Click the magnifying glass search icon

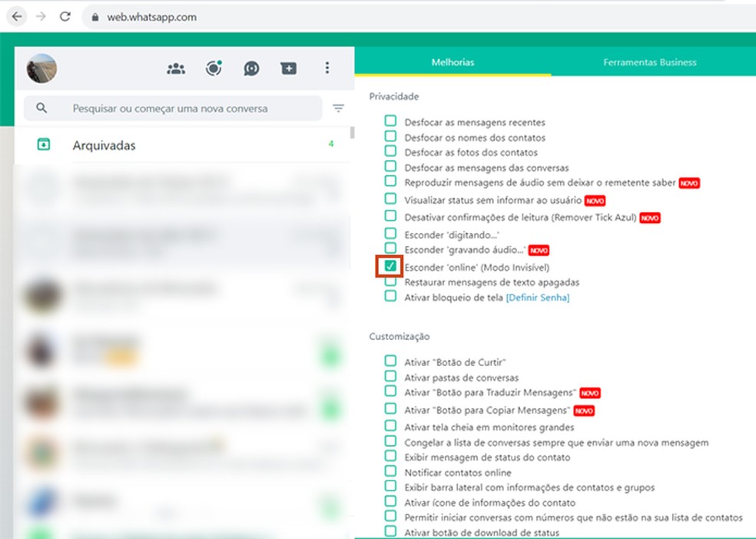[41, 108]
